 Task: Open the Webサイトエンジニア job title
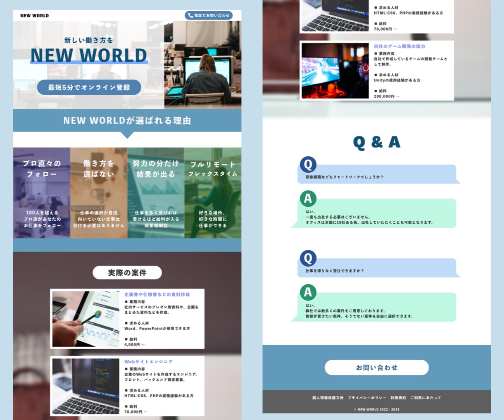point(148,361)
